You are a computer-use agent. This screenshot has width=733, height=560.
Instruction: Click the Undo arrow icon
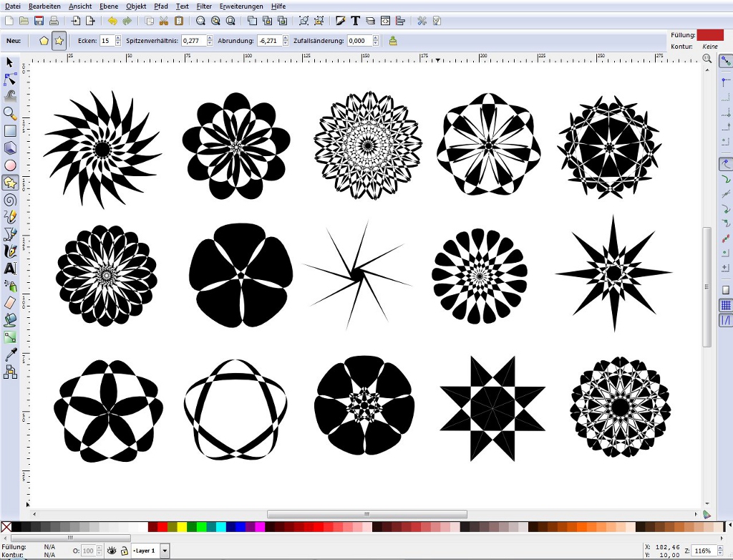pyautogui.click(x=112, y=21)
